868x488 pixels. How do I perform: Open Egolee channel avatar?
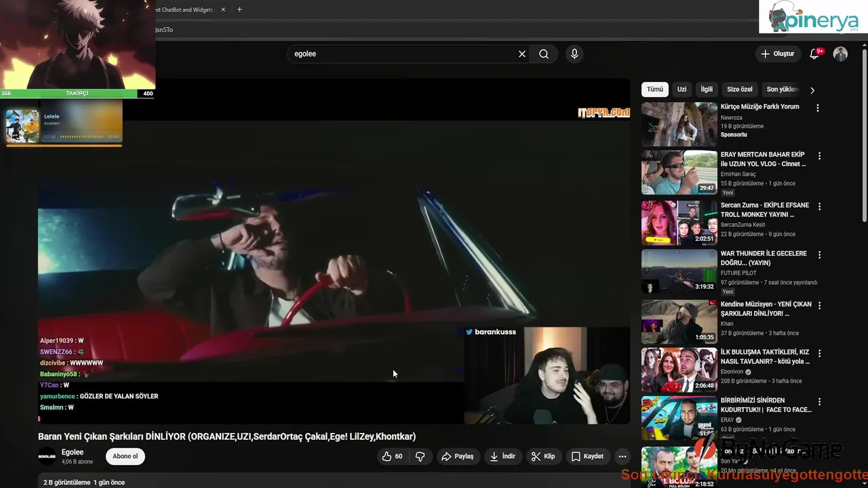click(x=47, y=456)
